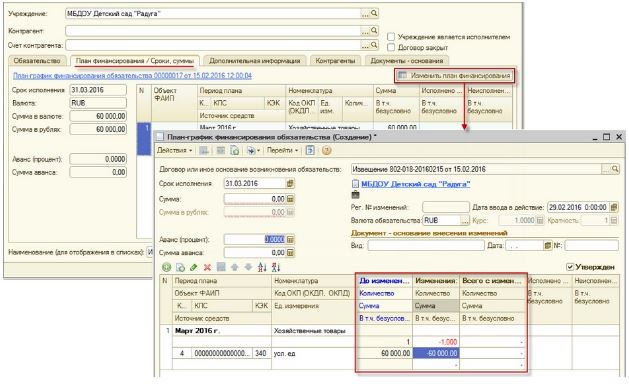Open calendar for Дата ввода в действие

pyautogui.click(x=614, y=207)
